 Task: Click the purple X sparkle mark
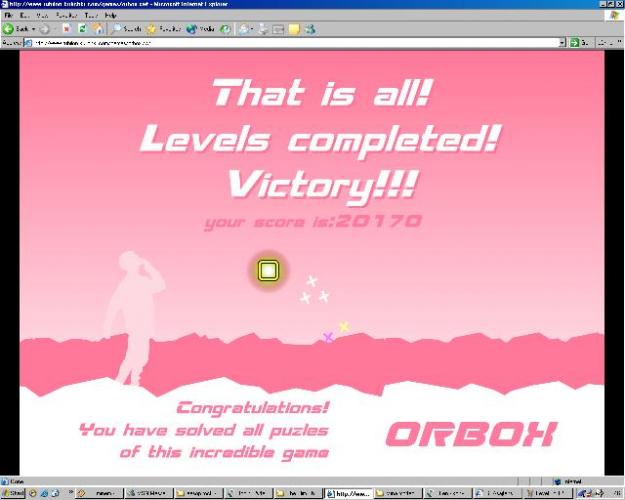coord(328,337)
